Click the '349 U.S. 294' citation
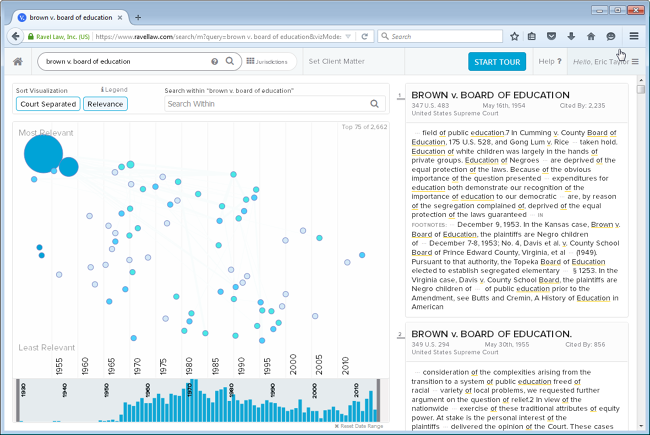650x435 pixels. click(430, 345)
